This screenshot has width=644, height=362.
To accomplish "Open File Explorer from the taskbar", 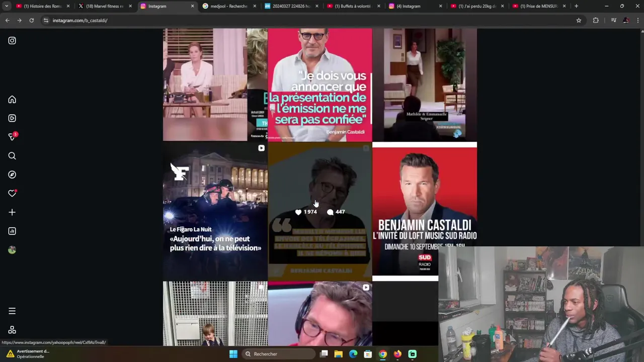I will 338,354.
